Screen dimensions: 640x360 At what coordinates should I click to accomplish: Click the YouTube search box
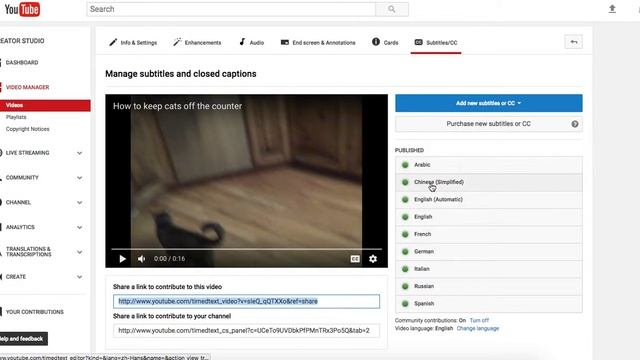pos(231,9)
